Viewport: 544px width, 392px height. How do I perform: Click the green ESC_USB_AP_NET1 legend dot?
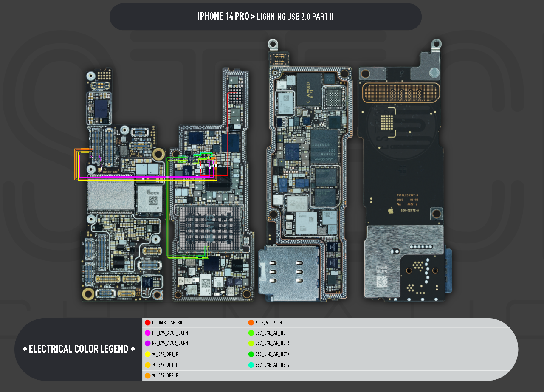[x=251, y=333]
